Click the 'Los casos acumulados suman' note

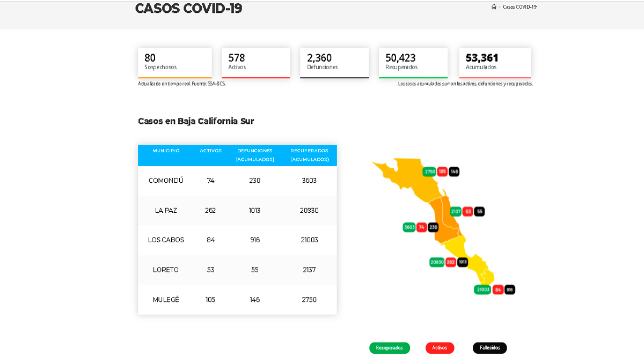[465, 84]
